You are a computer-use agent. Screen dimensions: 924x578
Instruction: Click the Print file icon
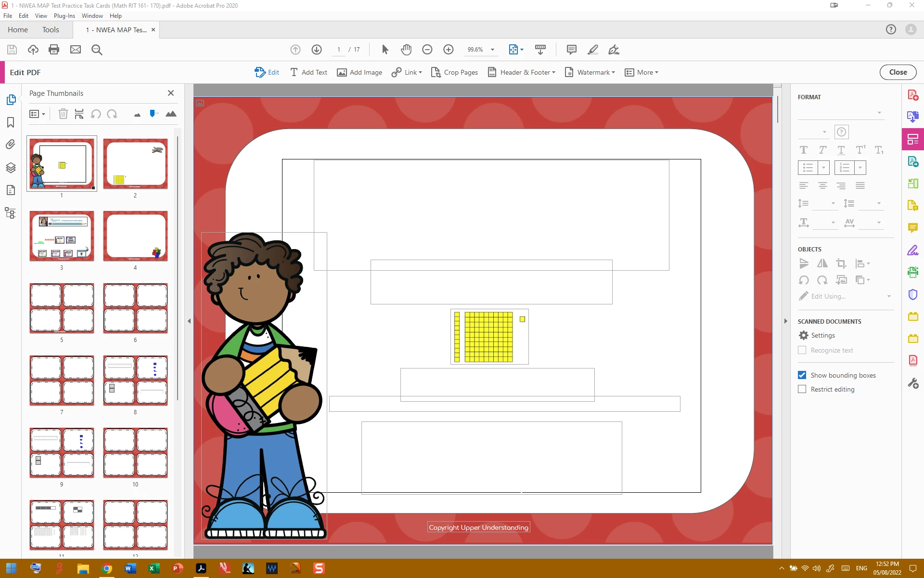pyautogui.click(x=54, y=50)
